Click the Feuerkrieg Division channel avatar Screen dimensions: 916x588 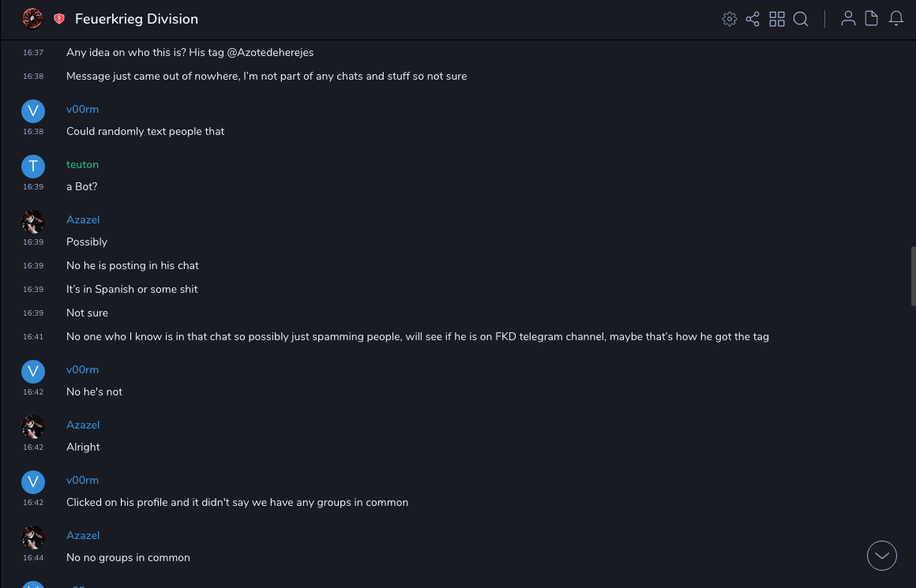click(x=32, y=19)
